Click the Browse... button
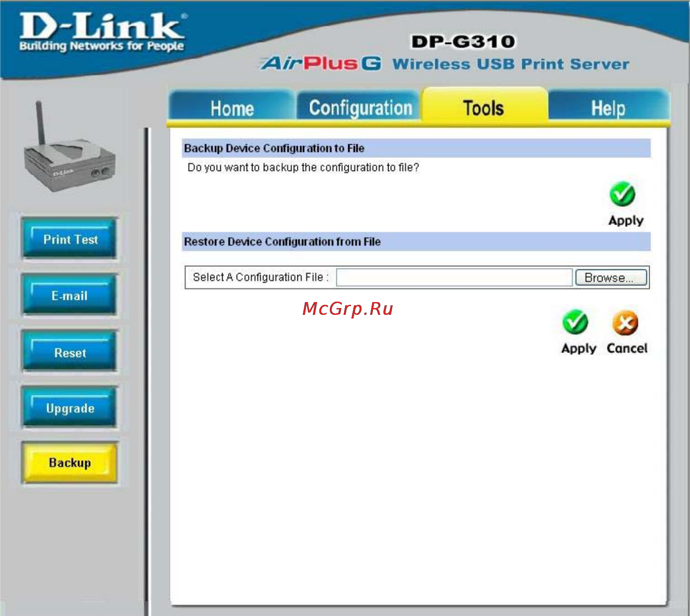Image resolution: width=690 pixels, height=616 pixels. pos(611,277)
